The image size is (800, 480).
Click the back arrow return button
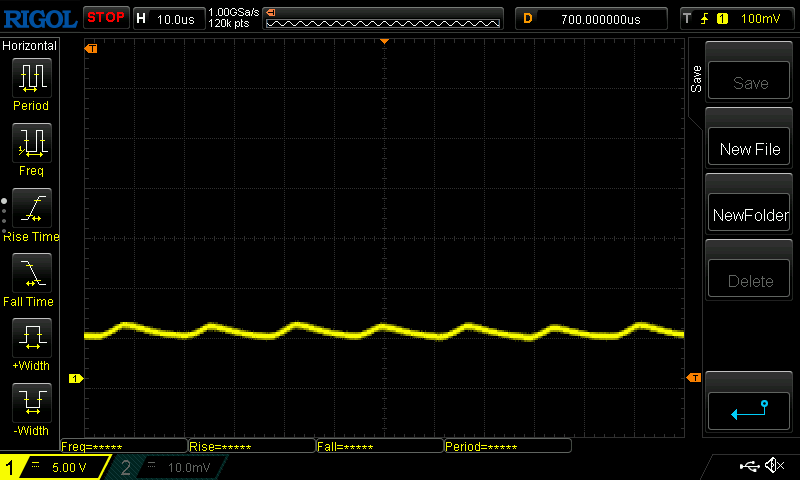[x=749, y=409]
